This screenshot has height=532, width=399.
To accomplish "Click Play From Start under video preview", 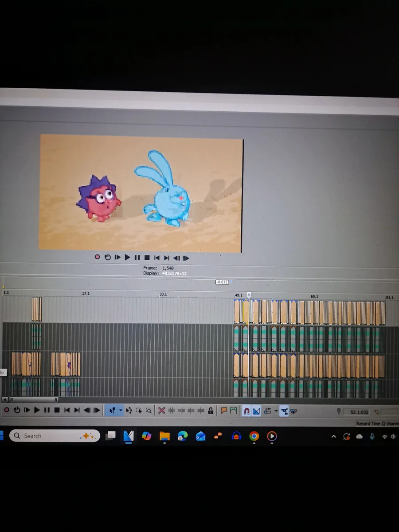I will (x=117, y=257).
